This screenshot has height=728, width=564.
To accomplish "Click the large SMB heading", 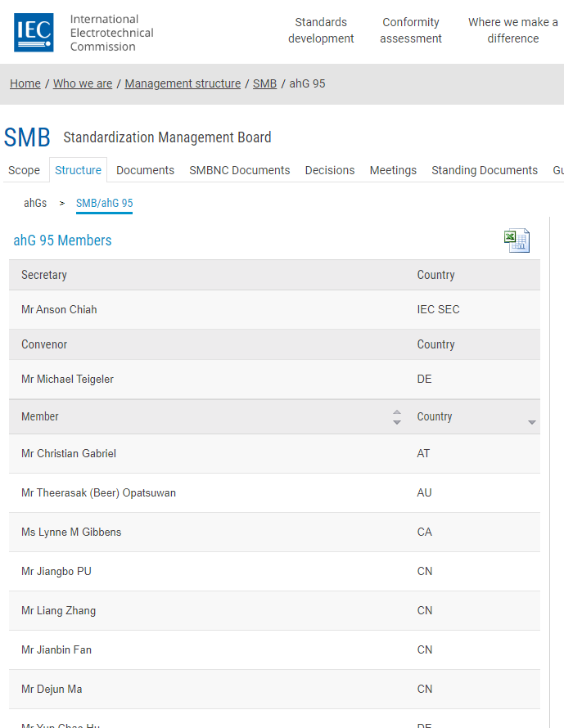I will 27,137.
